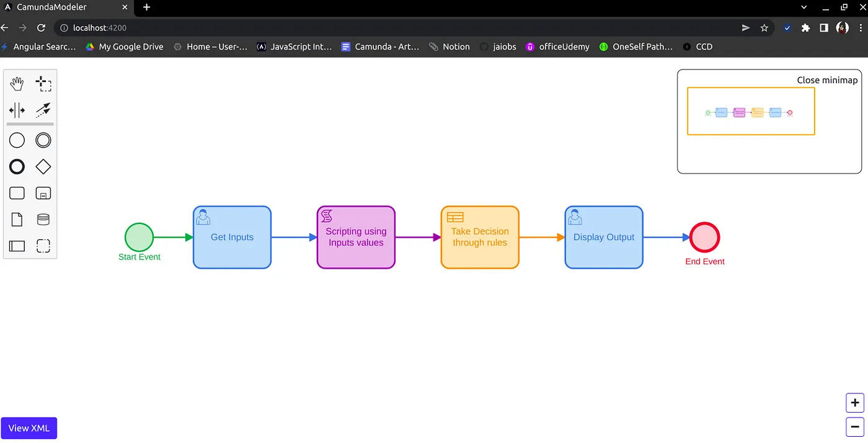Activate the create/remove space tool

pyautogui.click(x=17, y=110)
